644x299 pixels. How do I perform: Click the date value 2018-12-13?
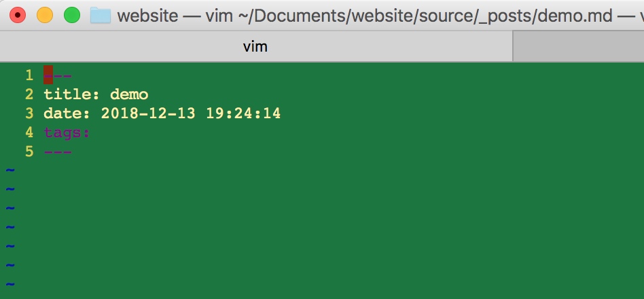[148, 113]
